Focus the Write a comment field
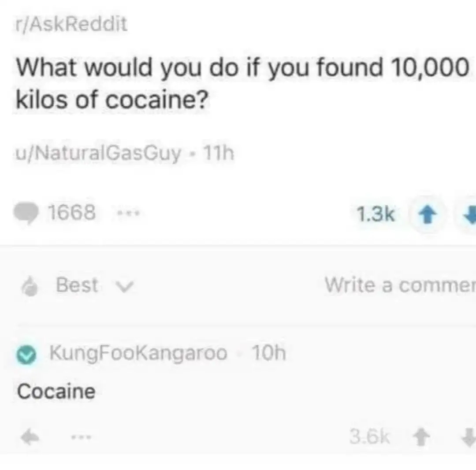This screenshot has width=476, height=470. 400,285
